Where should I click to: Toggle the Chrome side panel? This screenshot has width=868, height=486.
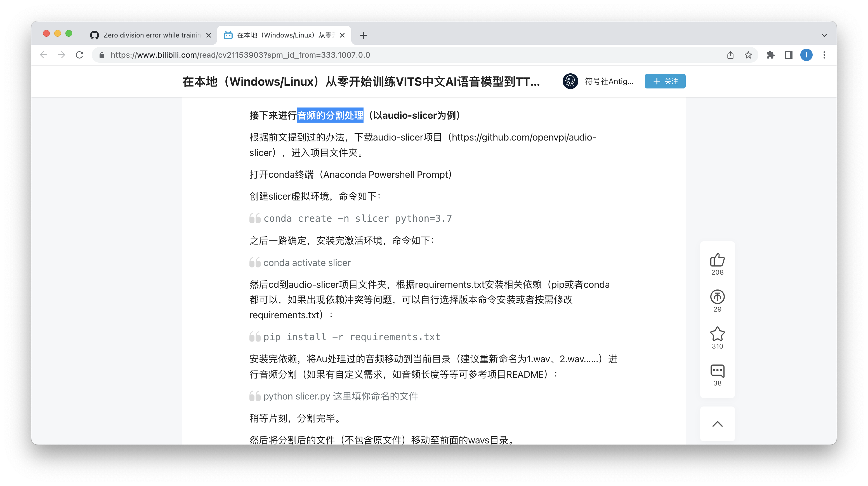coord(789,55)
